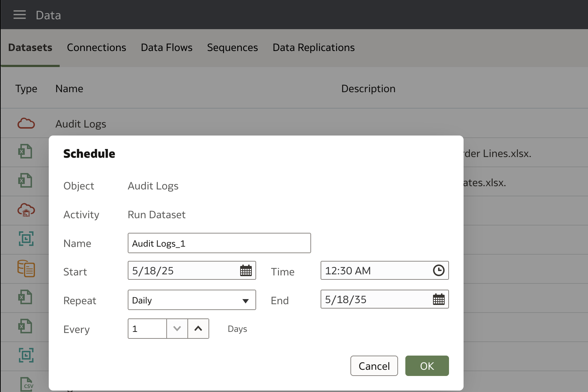Open the calendar picker for the End date
The image size is (588, 392).
(439, 299)
